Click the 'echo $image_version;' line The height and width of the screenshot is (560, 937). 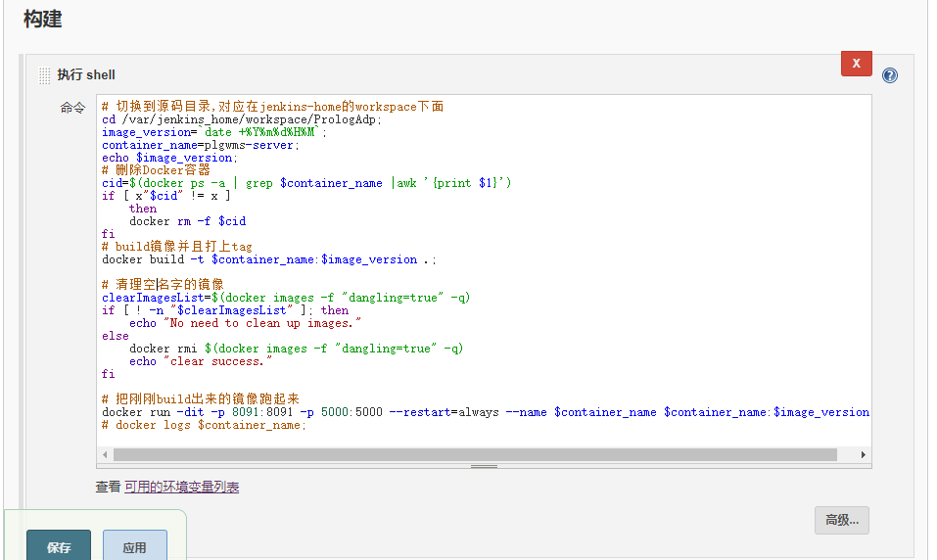coord(169,158)
